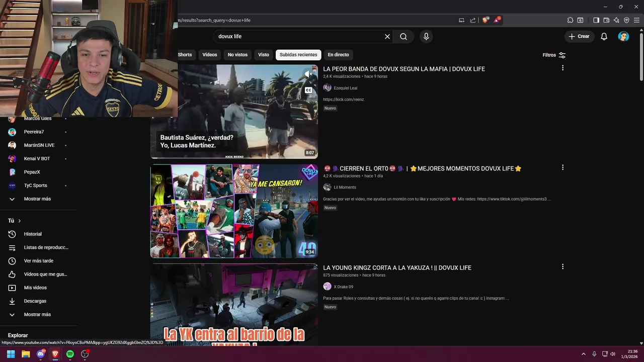The image size is (644, 362).
Task: Play the 9:34 mejores momentos thumbnail
Action: (x=234, y=211)
